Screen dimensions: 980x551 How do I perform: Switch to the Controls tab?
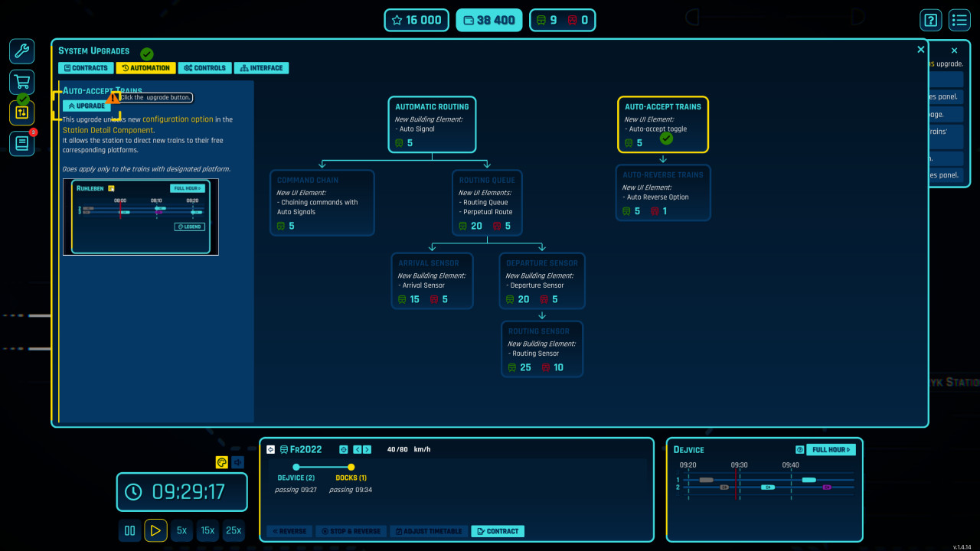point(204,68)
